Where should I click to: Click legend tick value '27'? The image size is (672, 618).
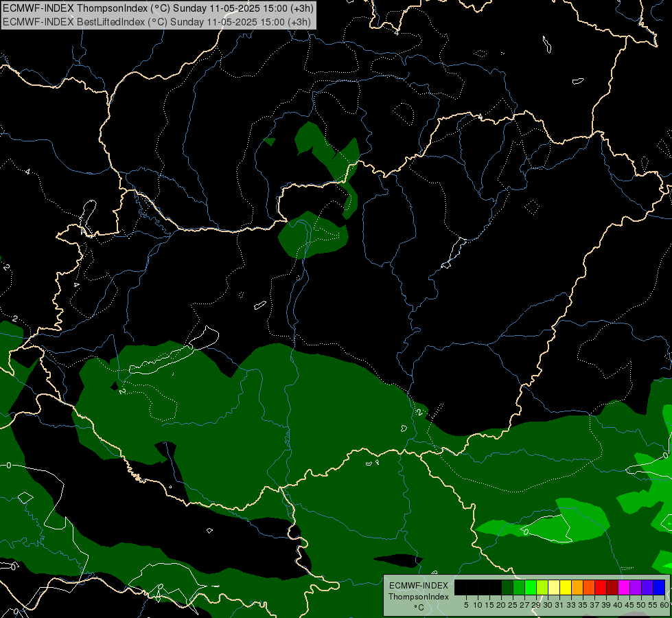pyautogui.click(x=524, y=605)
